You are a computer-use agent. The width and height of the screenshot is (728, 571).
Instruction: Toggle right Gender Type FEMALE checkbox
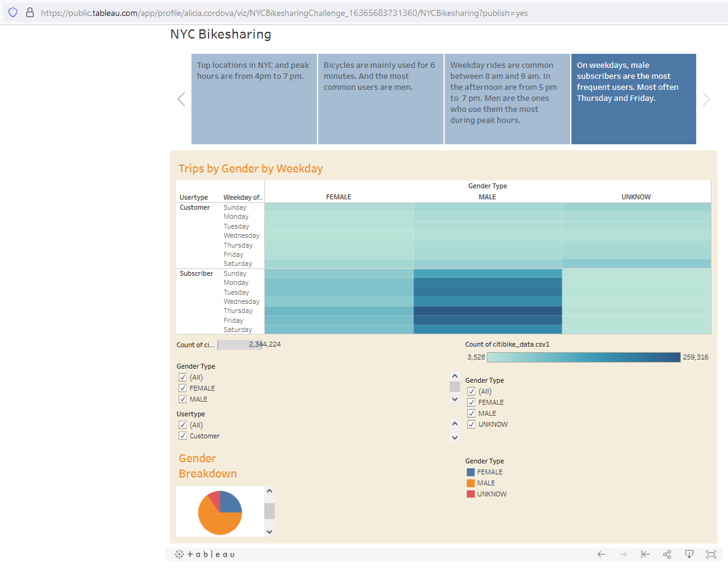pos(471,402)
